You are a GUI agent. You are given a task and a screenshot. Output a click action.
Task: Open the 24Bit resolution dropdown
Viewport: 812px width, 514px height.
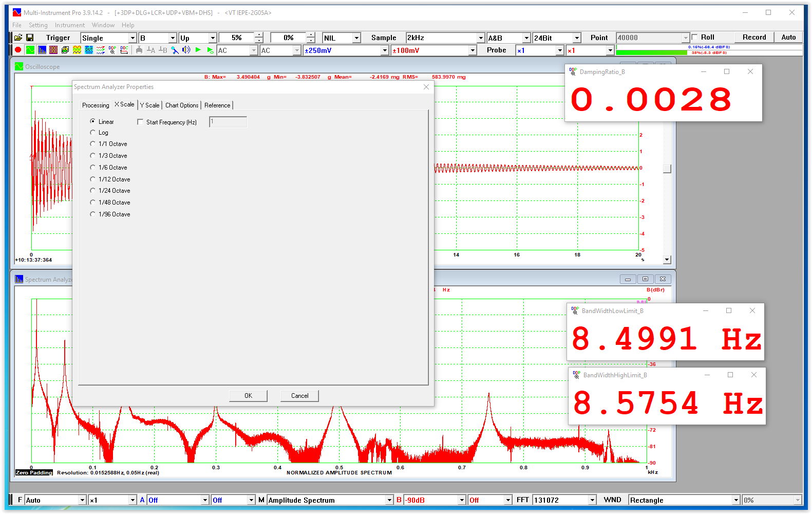577,38
